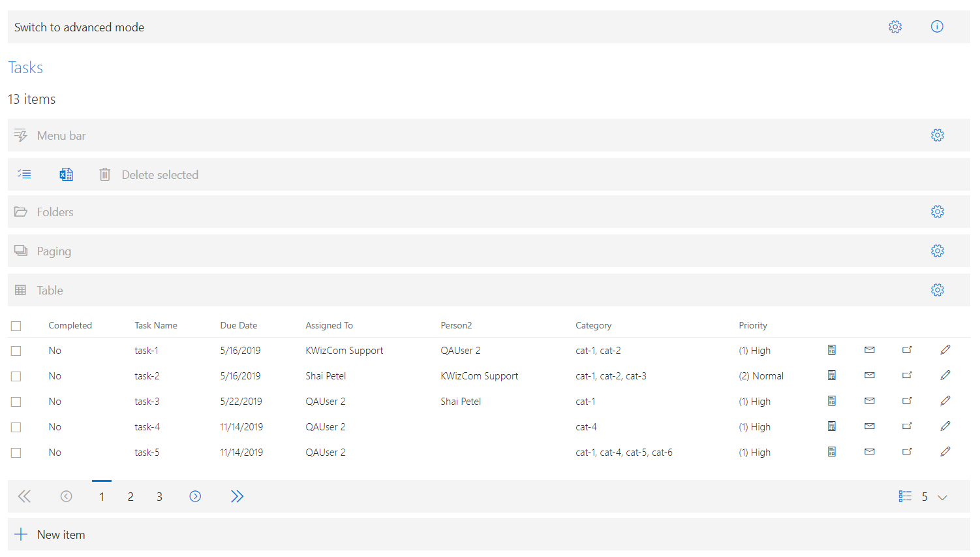This screenshot has height=557, width=980.
Task: Tick the checkbox next to task-1
Action: [16, 351]
